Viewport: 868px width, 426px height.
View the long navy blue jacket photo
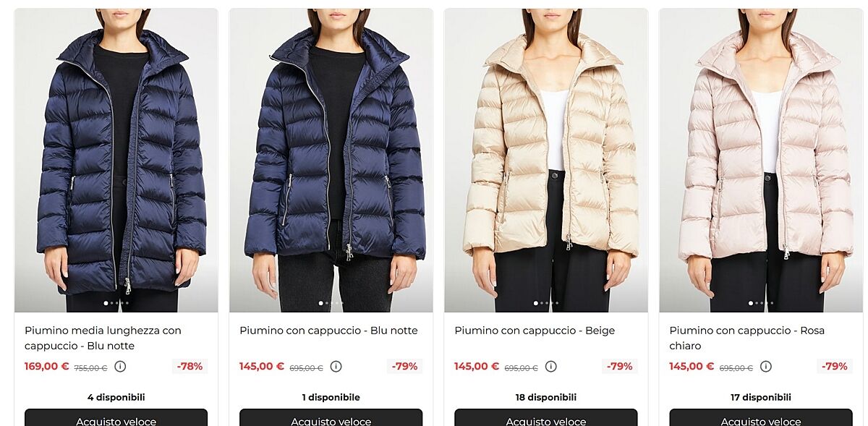tap(116, 161)
